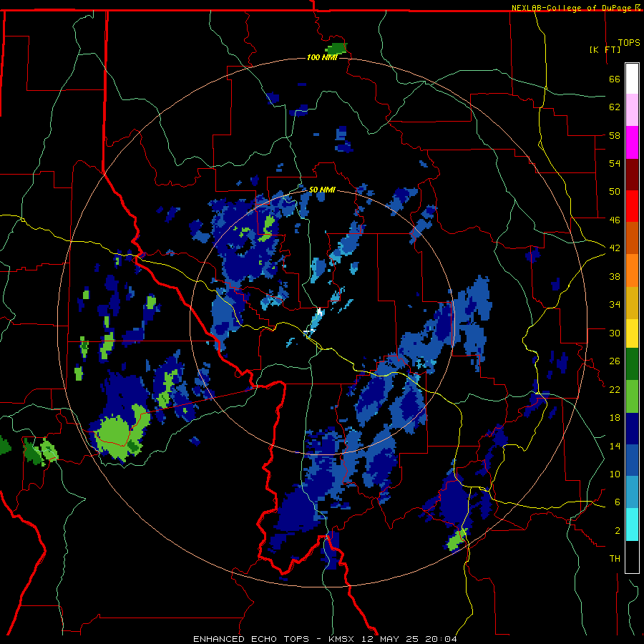The image size is (644, 644).
Task: Click the 58 legend value
Action: point(615,135)
